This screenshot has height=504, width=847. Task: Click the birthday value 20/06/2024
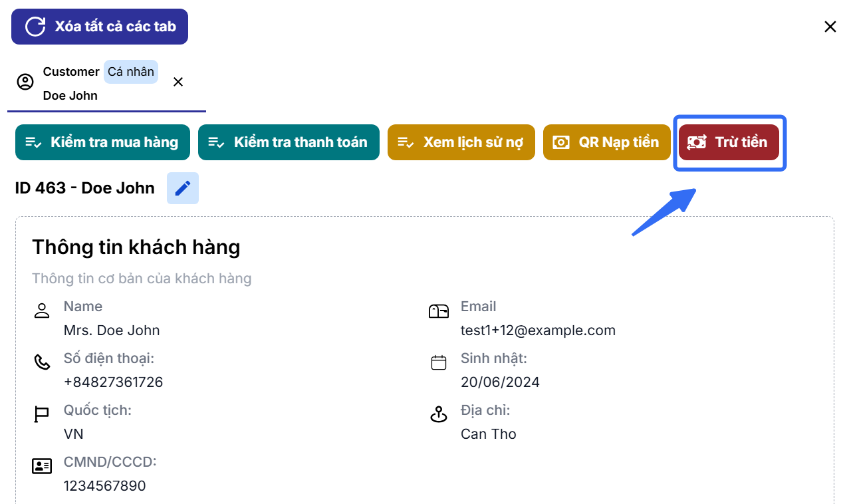pos(501,382)
